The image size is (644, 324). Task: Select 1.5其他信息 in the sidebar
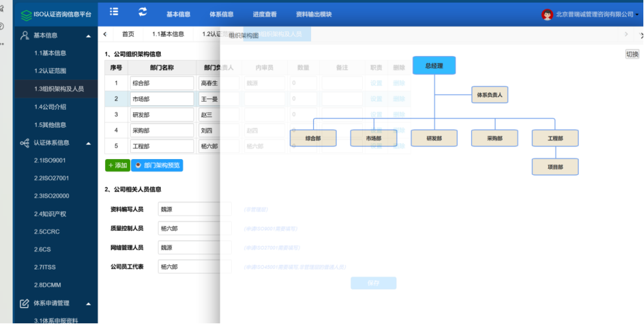(50, 124)
